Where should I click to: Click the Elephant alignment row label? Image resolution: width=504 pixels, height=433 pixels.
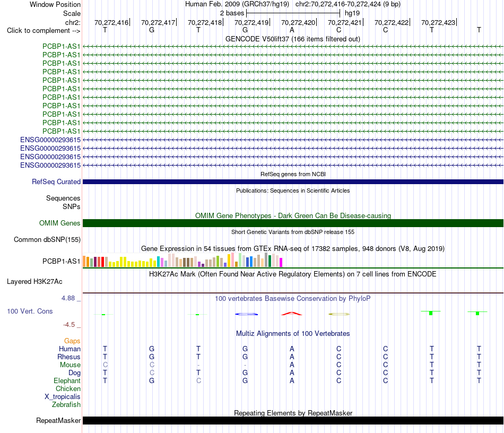[67, 380]
